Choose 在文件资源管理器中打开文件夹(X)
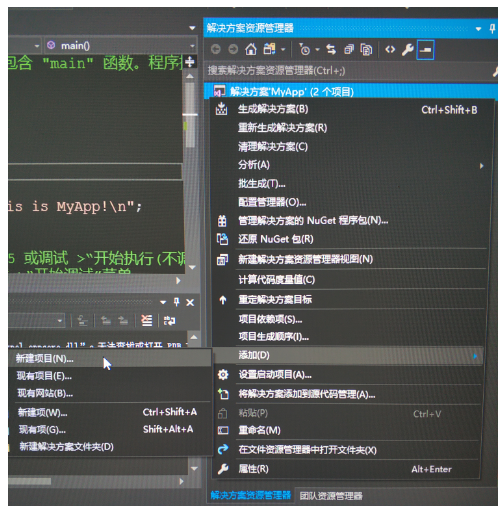 tap(348, 450)
